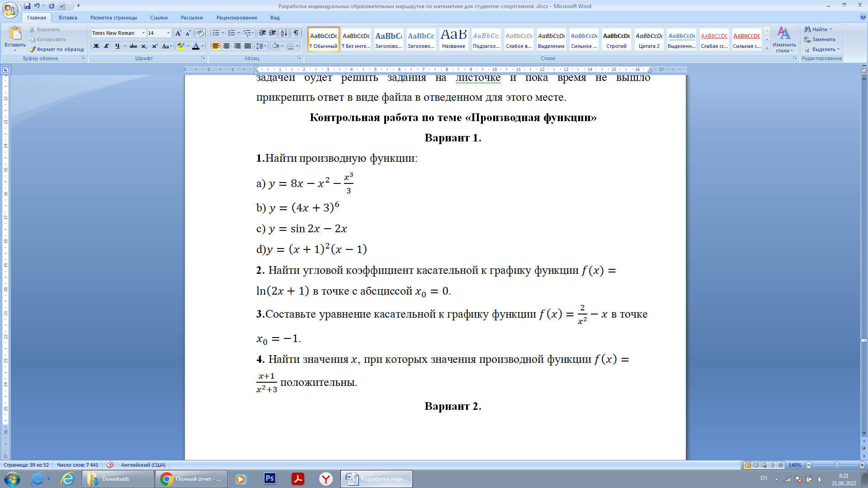This screenshot has height=488, width=868.
Task: Decrease paragraph indent
Action: (262, 33)
